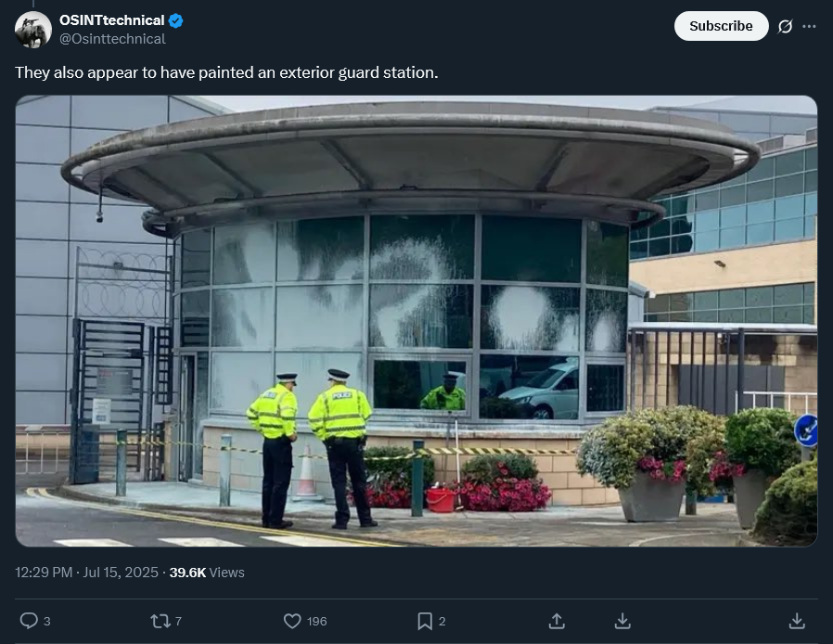The image size is (833, 644).
Task: Click the Grok circle-slash icon beside Subscribe
Action: coord(785,26)
